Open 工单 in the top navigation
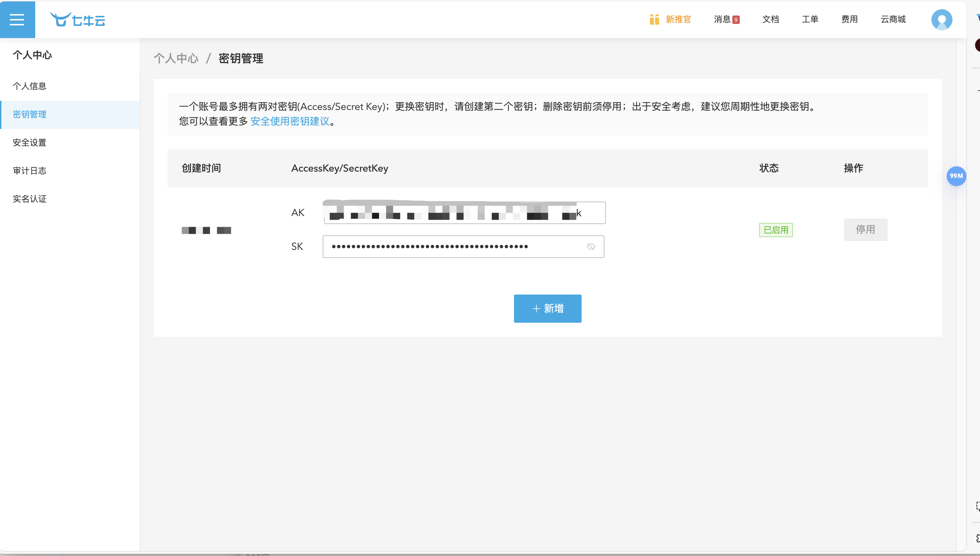The height and width of the screenshot is (556, 980). tap(810, 19)
